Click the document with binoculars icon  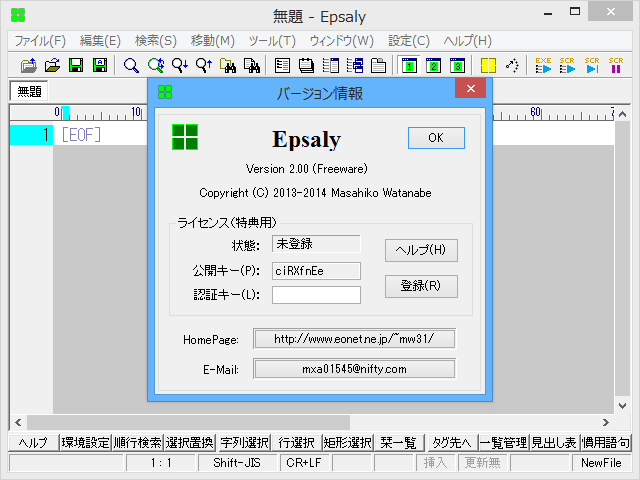tap(252, 65)
